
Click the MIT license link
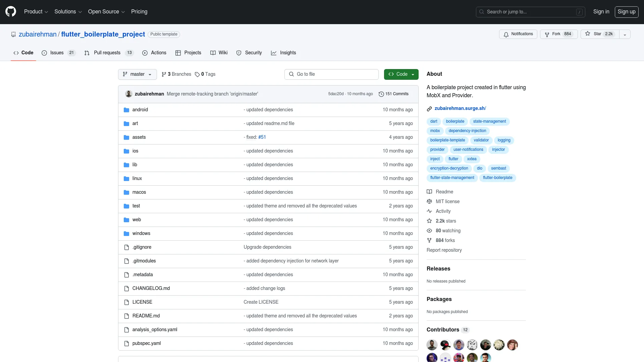tap(448, 201)
